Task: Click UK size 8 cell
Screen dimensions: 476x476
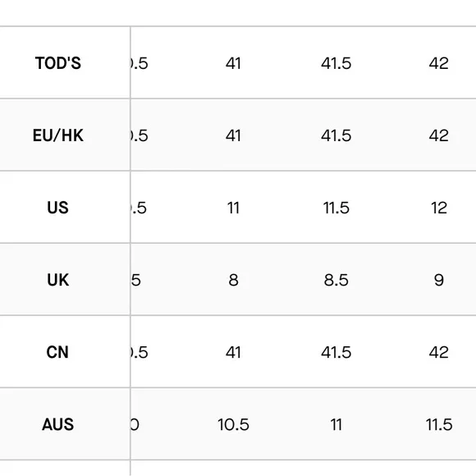Action: (233, 280)
